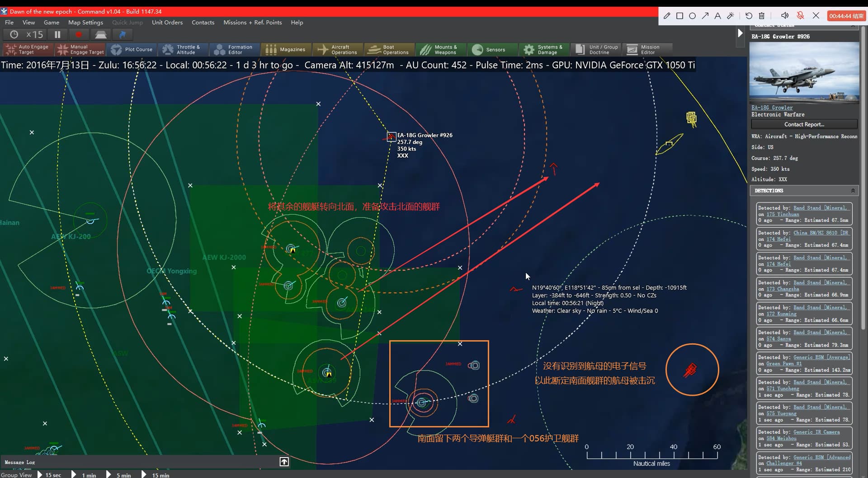This screenshot has width=868, height=478.
Task: Click Manual Engage Target button
Action: [80, 49]
